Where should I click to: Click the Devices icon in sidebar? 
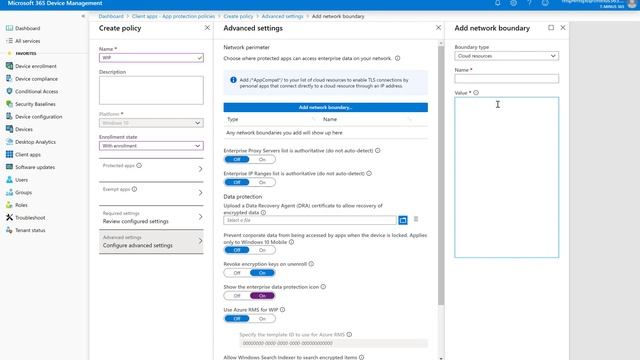(x=9, y=129)
